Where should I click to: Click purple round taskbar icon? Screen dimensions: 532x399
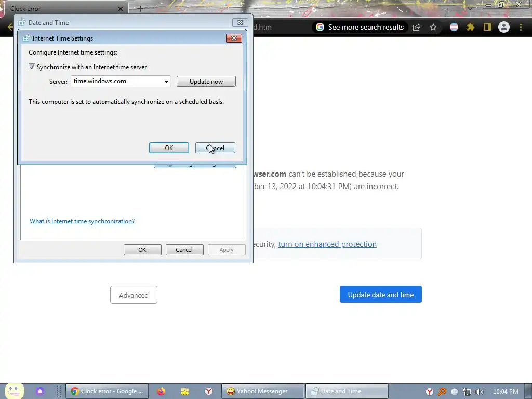point(40,391)
